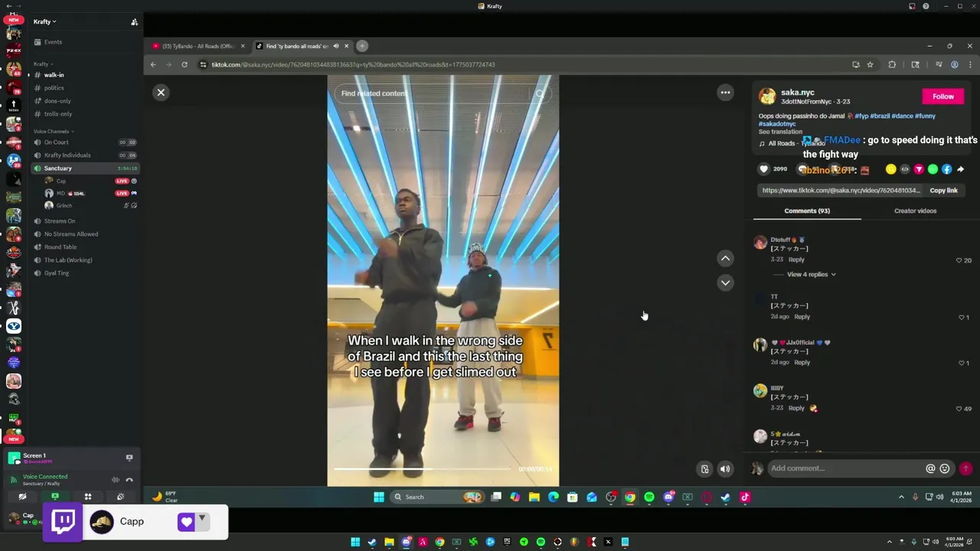
Task: Join the Krafty Individuals voice channel
Action: pyautogui.click(x=84, y=155)
